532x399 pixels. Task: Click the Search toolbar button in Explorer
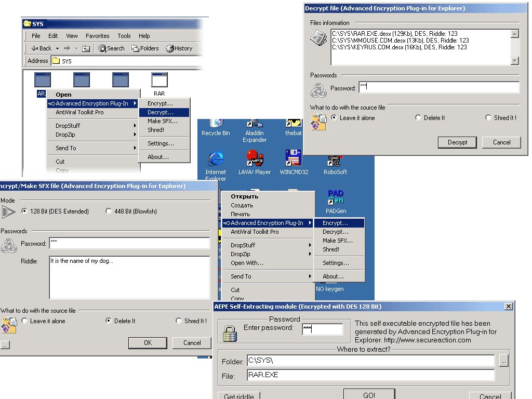pyautogui.click(x=111, y=48)
